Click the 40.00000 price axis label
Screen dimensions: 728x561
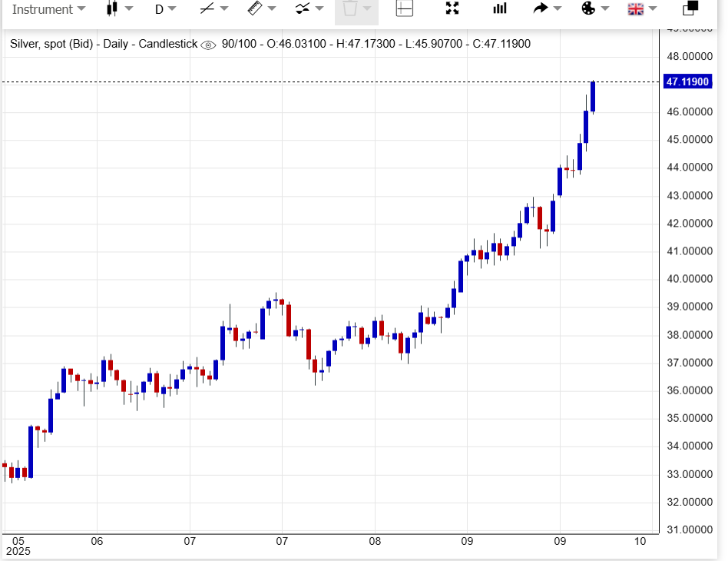coord(690,279)
